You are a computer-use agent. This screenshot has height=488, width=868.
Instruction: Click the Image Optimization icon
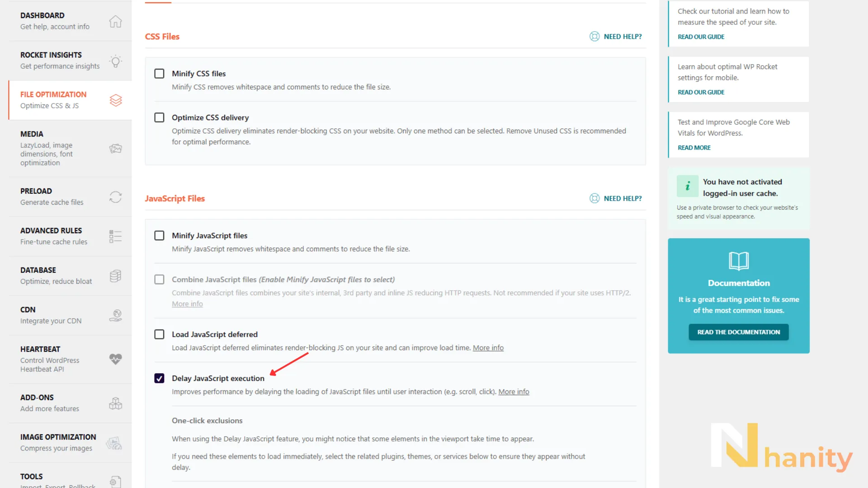[x=114, y=443]
